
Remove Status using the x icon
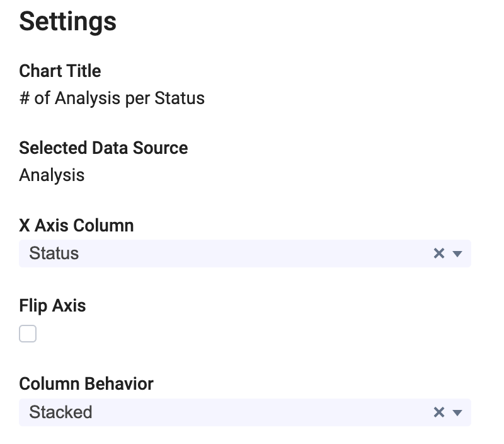[439, 254]
